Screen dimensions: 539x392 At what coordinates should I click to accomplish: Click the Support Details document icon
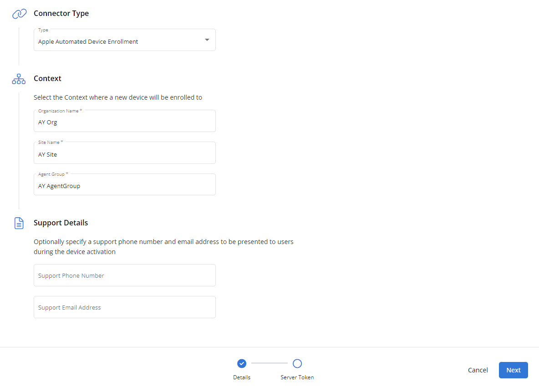tap(19, 223)
